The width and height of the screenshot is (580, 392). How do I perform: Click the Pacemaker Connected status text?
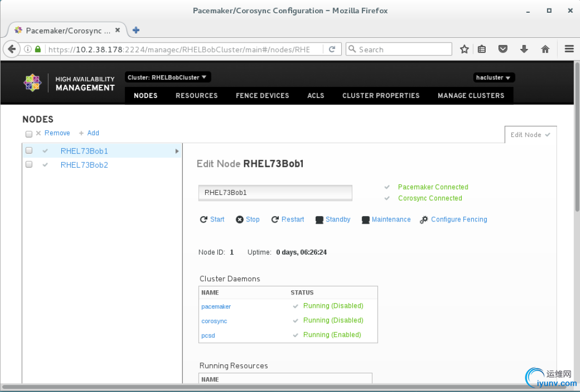[x=433, y=187]
